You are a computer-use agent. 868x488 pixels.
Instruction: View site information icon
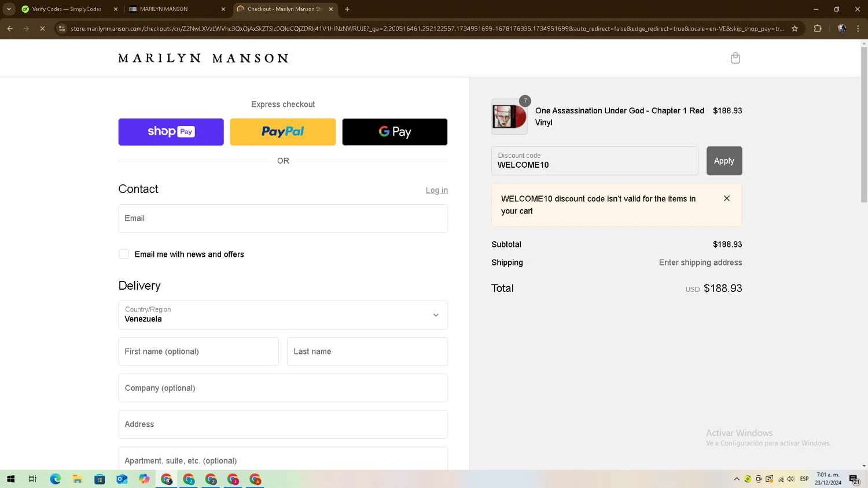(62, 28)
